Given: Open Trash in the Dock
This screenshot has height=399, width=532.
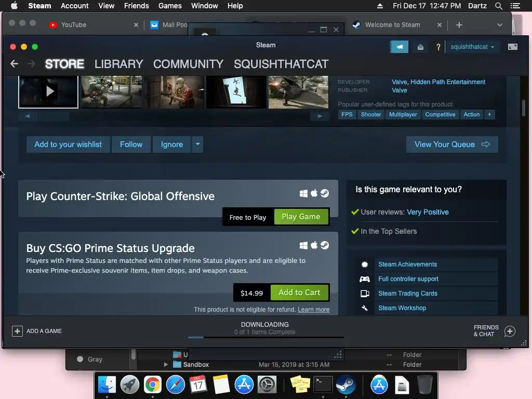Looking at the screenshot, I should (424, 385).
